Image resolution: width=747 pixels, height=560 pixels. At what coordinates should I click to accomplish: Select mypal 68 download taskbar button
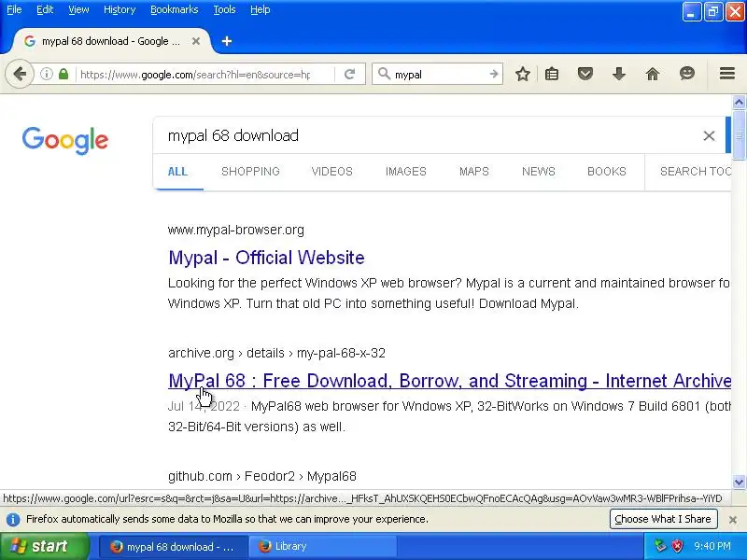[173, 546]
